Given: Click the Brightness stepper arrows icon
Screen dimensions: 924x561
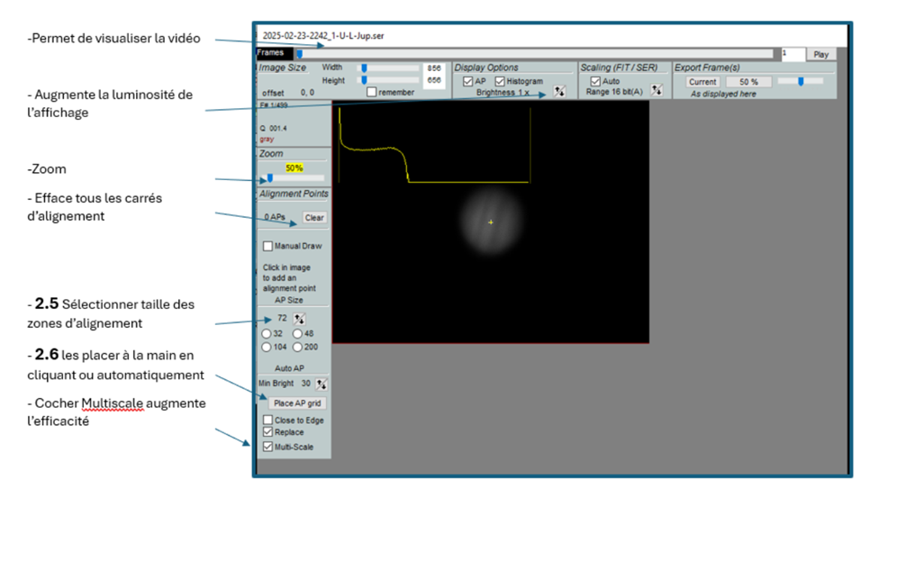Looking at the screenshot, I should tap(559, 91).
